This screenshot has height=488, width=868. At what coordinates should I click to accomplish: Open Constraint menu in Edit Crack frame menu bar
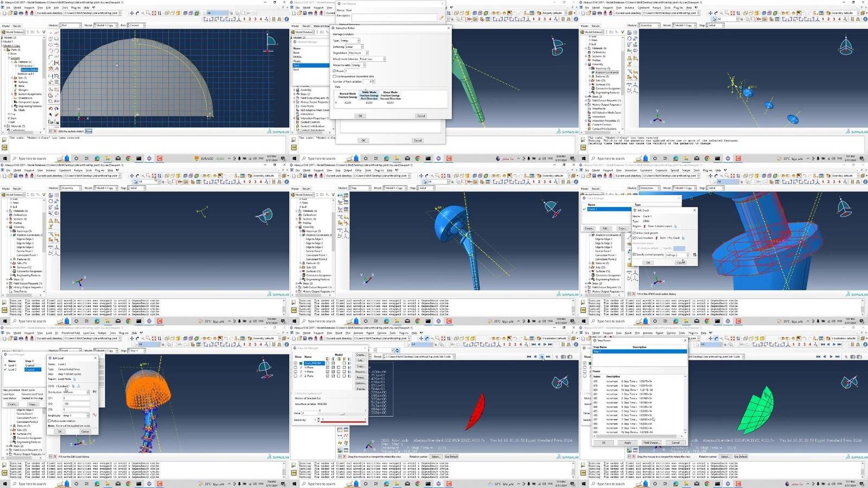646,170
